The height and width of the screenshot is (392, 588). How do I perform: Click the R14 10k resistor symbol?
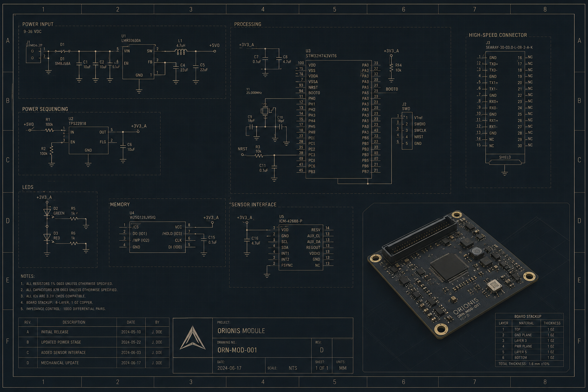[391, 67]
